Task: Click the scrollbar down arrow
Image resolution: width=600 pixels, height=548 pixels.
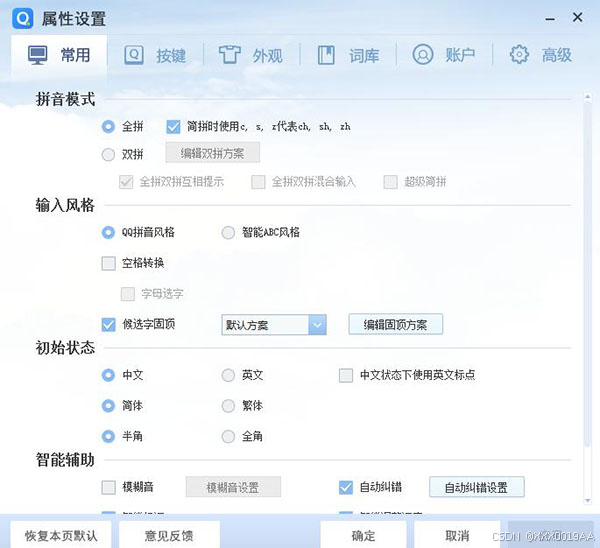Action: (x=588, y=501)
